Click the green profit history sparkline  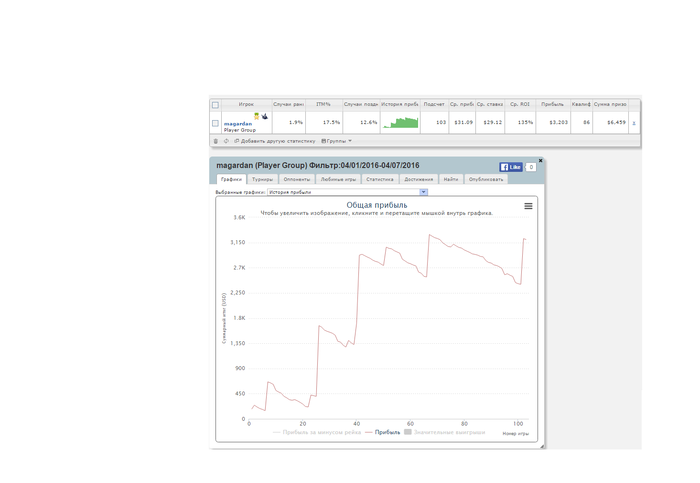point(400,122)
